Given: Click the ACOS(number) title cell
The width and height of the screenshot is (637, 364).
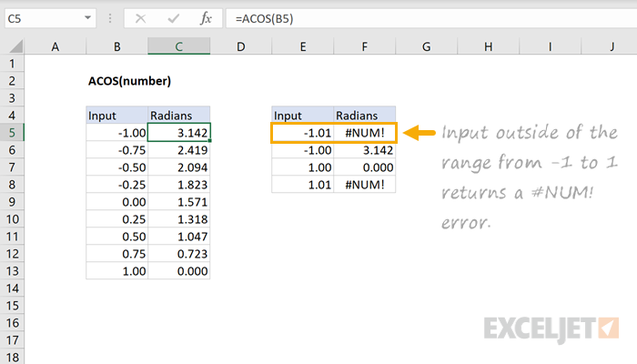Looking at the screenshot, I should click(x=129, y=81).
